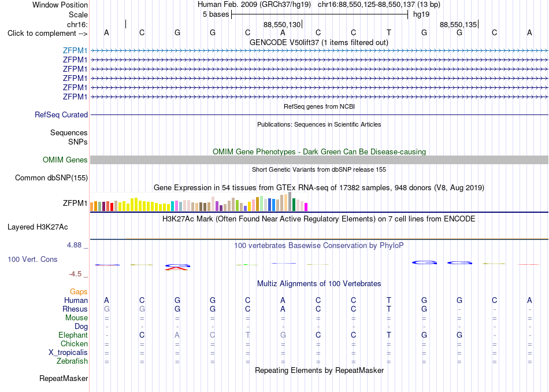Click the H3K27Ac Mark ENCODE title
Viewport: 549px width, 392px height.
point(319,219)
